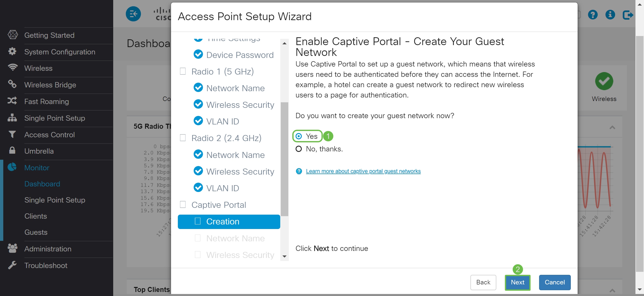Click the wizard step list down arrow
Screen dimensions: 644x296
coord(285,256)
